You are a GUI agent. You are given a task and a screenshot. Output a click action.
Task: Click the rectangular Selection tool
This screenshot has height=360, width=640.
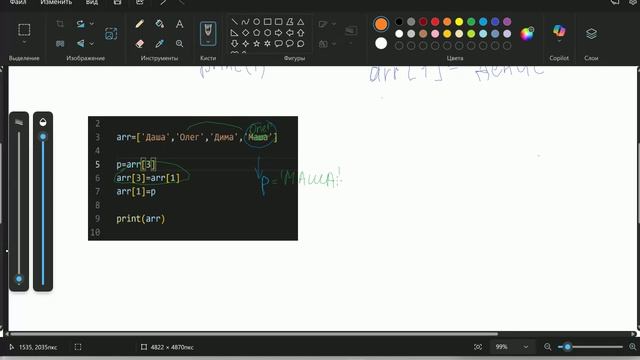click(x=24, y=29)
